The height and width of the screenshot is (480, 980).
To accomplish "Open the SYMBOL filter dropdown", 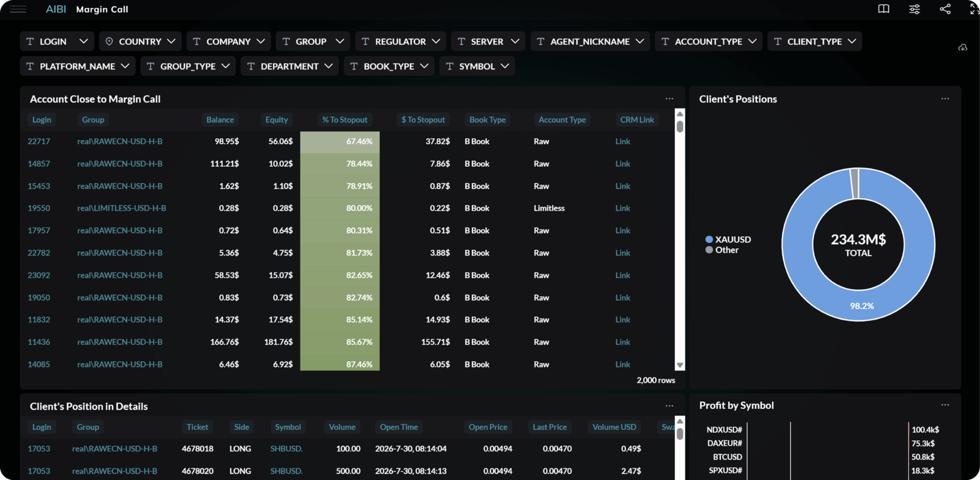I will [477, 66].
